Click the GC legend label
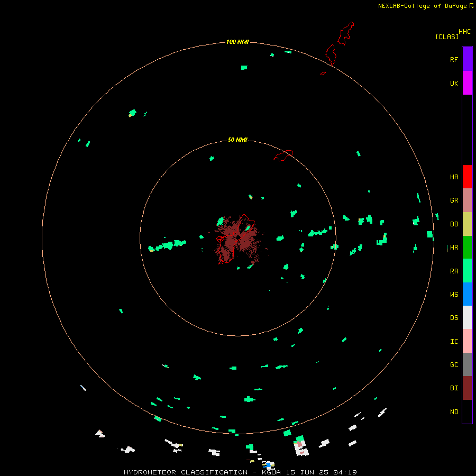Viewport: 476px width, 476px height. pyautogui.click(x=454, y=365)
